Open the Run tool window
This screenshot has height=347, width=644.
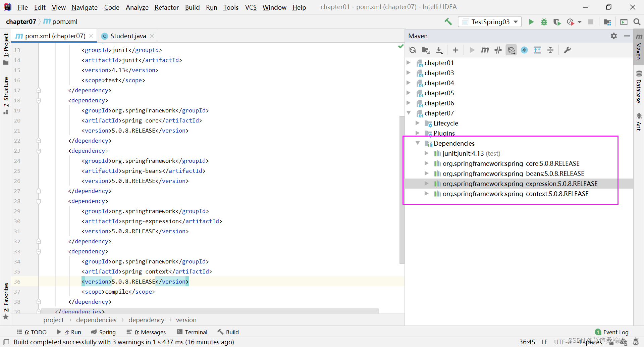click(x=69, y=332)
